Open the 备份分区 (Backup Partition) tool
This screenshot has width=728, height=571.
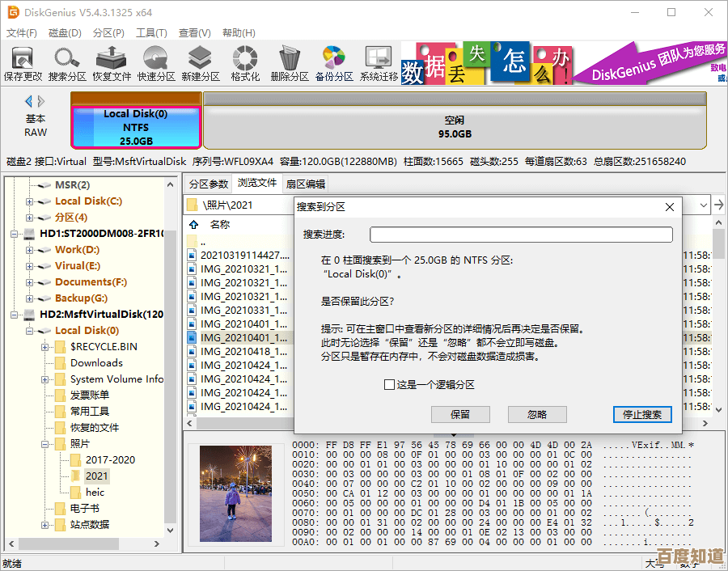[x=334, y=63]
